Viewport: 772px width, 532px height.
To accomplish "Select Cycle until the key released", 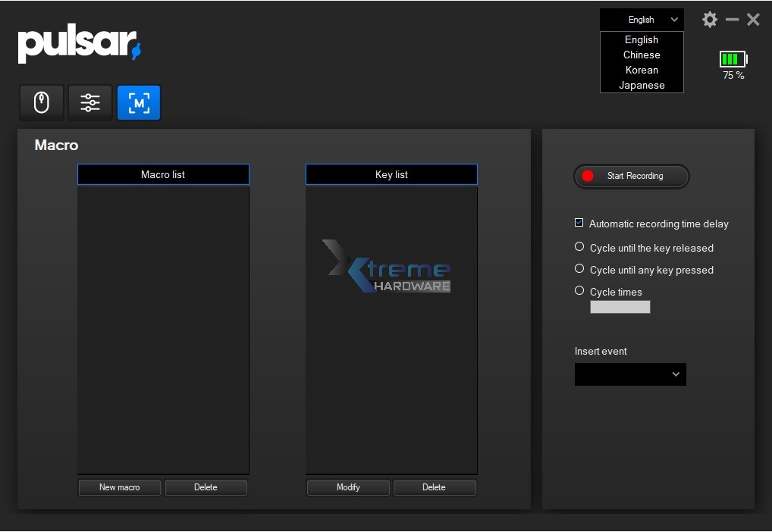I will (579, 247).
